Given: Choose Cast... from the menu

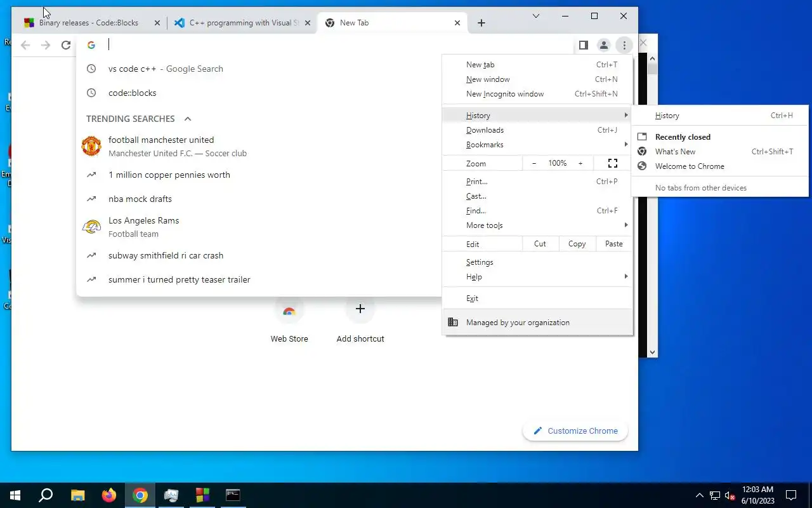Looking at the screenshot, I should (537, 196).
